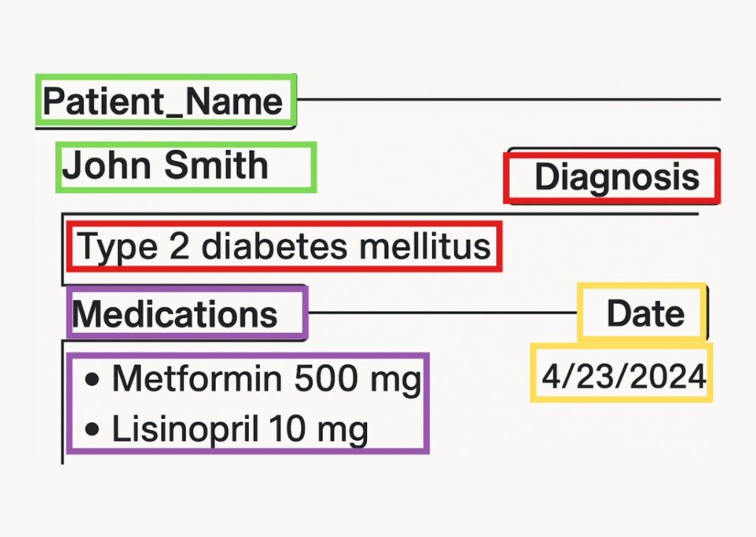Click the bullet before Lisinopril
The height and width of the screenshot is (537, 756).
click(x=92, y=428)
